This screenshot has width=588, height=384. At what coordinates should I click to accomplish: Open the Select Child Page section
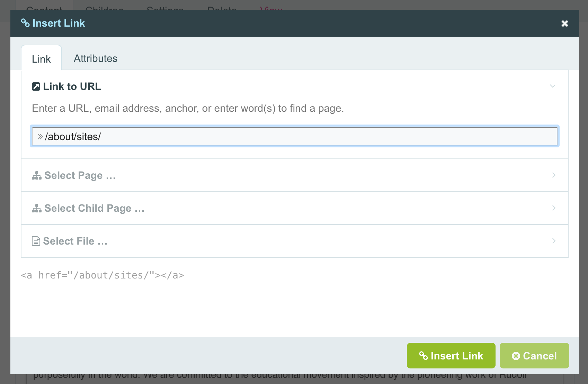click(295, 208)
